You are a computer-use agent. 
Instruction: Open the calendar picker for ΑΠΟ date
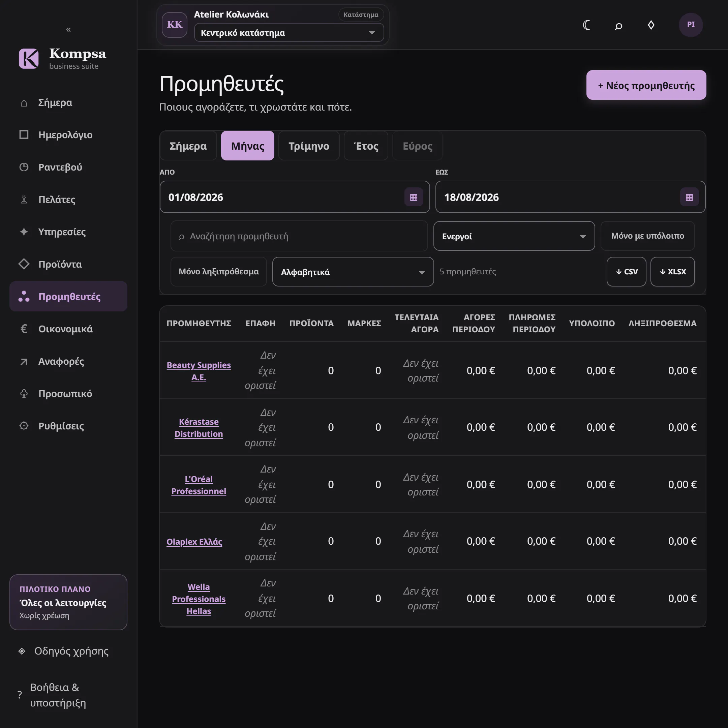[x=413, y=197]
